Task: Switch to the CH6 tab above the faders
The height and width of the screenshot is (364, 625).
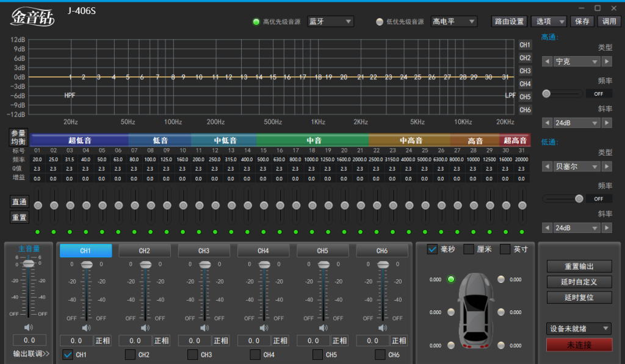Action: point(382,251)
